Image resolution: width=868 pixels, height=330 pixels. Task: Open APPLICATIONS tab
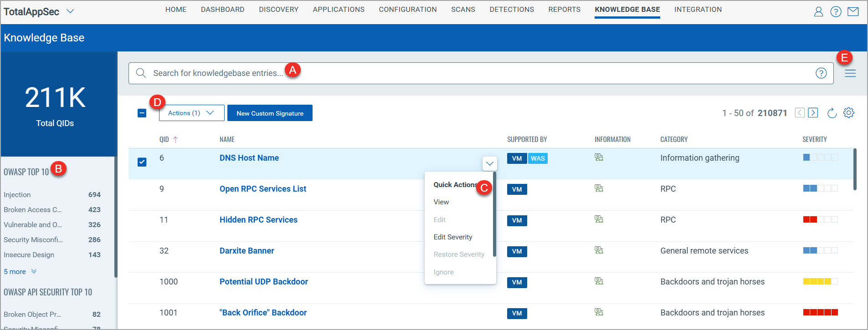(339, 10)
